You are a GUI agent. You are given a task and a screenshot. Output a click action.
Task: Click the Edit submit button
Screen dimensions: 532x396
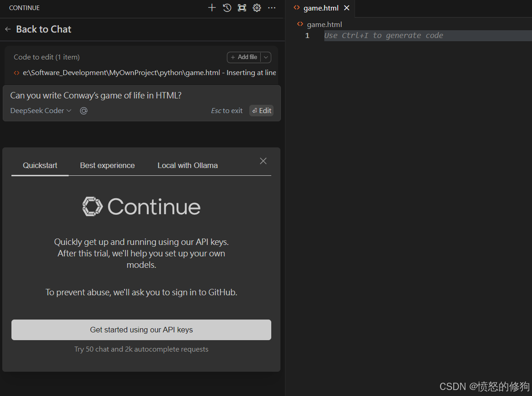tap(262, 111)
